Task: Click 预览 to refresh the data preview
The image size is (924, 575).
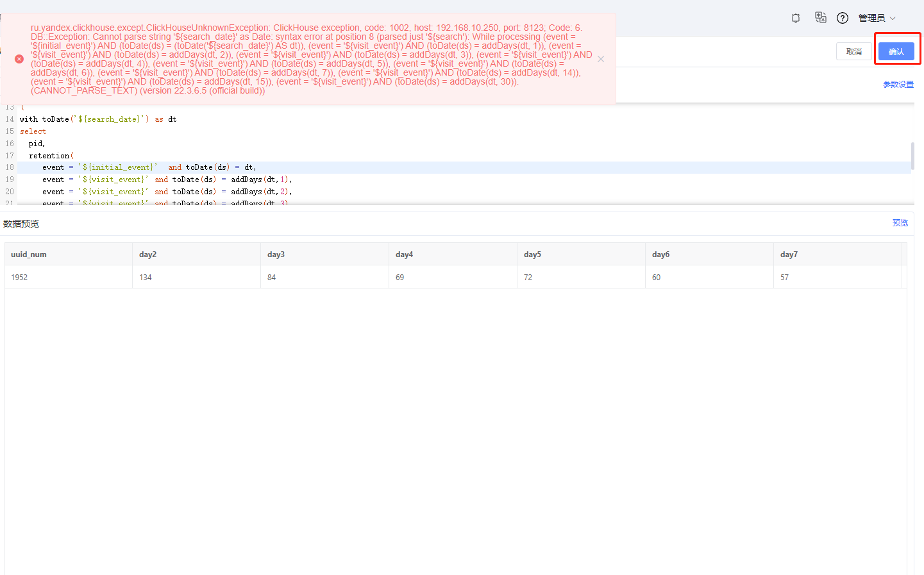Action: (x=900, y=222)
